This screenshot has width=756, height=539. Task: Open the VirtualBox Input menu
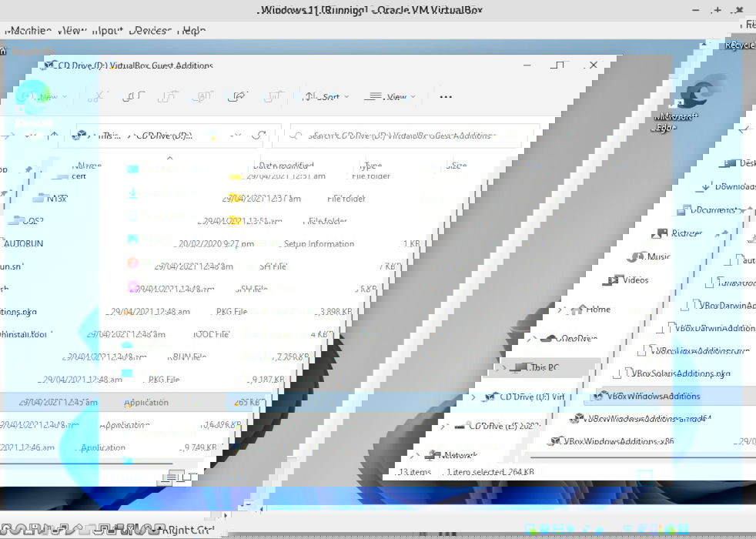tap(108, 30)
